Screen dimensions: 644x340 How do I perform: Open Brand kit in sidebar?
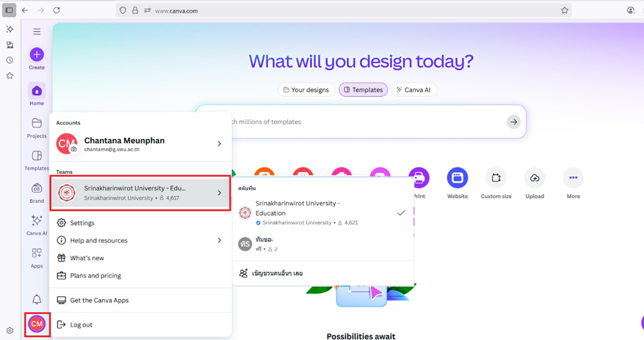[36, 192]
